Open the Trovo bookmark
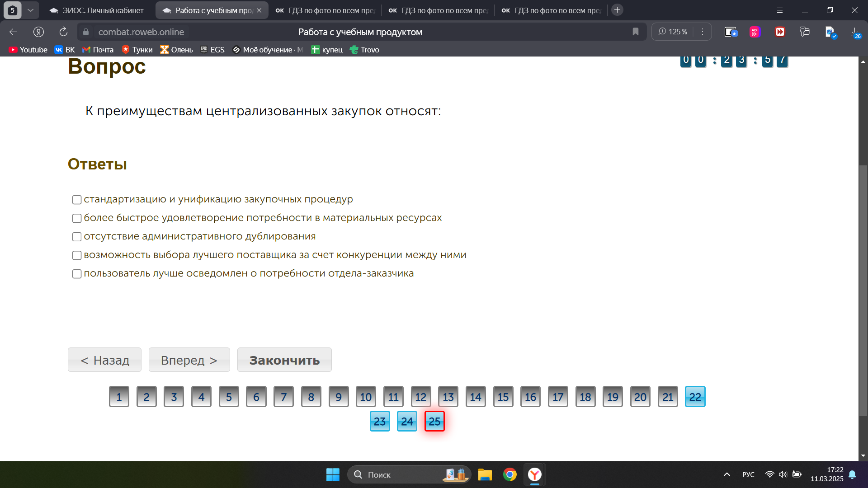The width and height of the screenshot is (868, 488). [364, 50]
